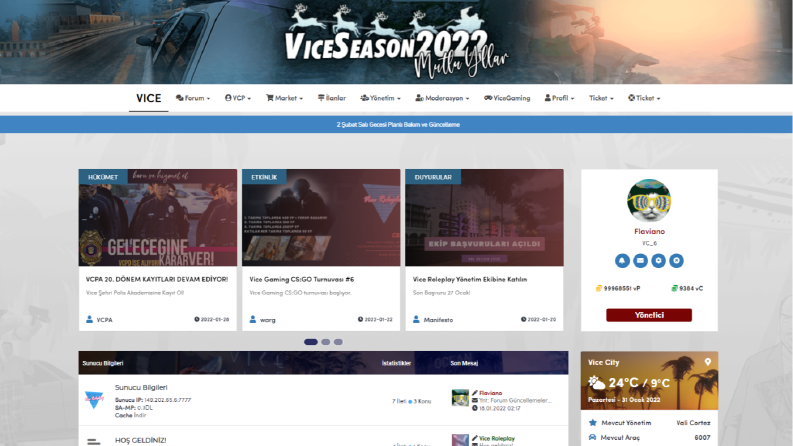
Task: Click the lifebuoy Ticket icon
Action: (632, 98)
